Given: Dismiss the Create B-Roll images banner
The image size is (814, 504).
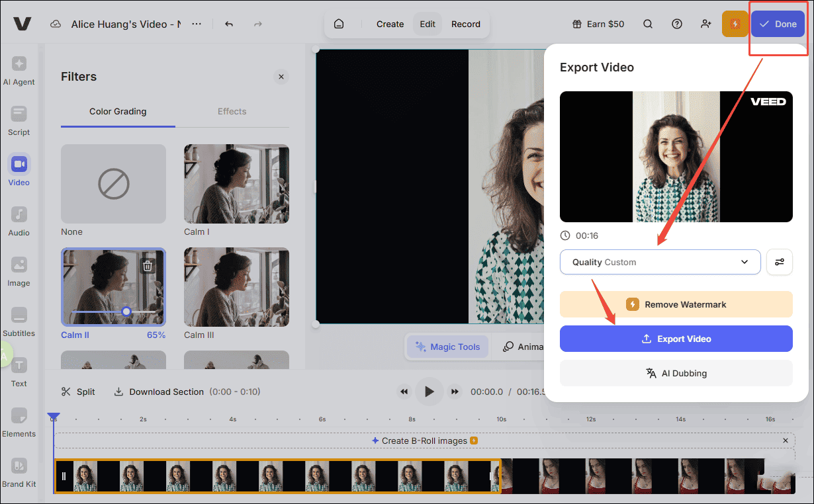Looking at the screenshot, I should click(x=786, y=440).
